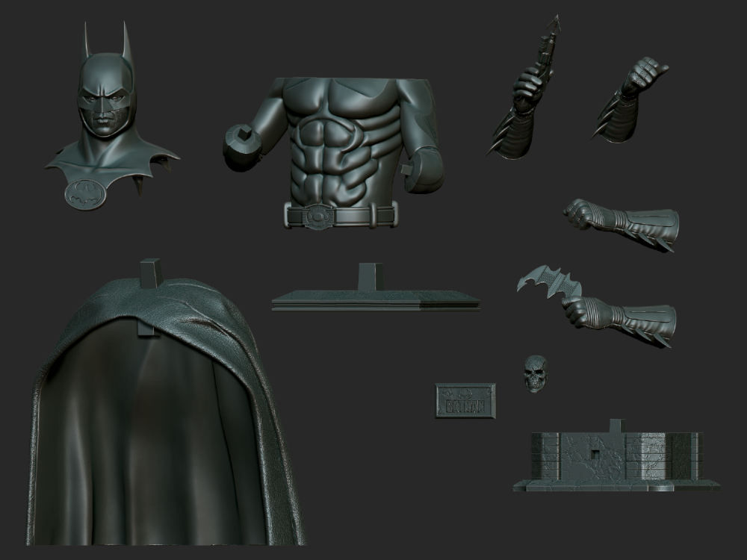Select the hand holding the grapple gun
Viewport: 747px width, 560px height.
[524, 86]
